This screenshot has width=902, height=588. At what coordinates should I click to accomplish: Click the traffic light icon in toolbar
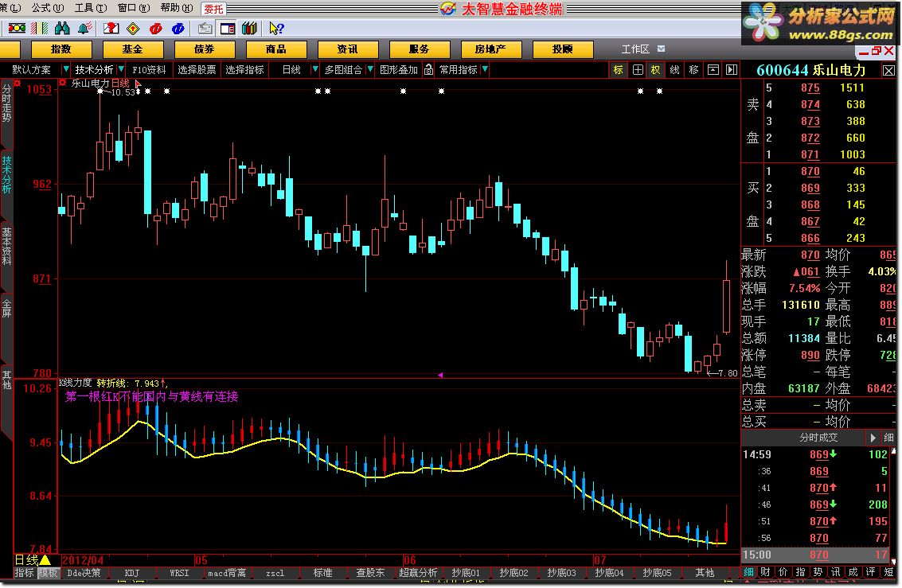17,28
